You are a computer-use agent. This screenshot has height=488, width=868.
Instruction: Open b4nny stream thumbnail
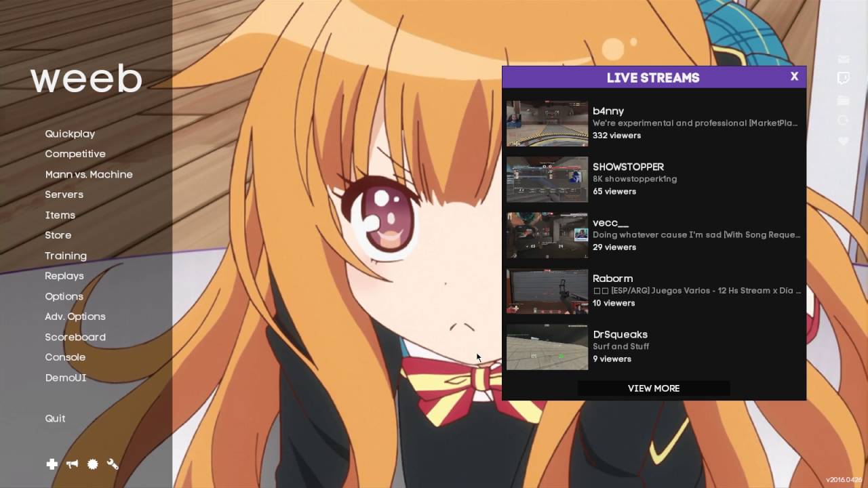pos(547,123)
